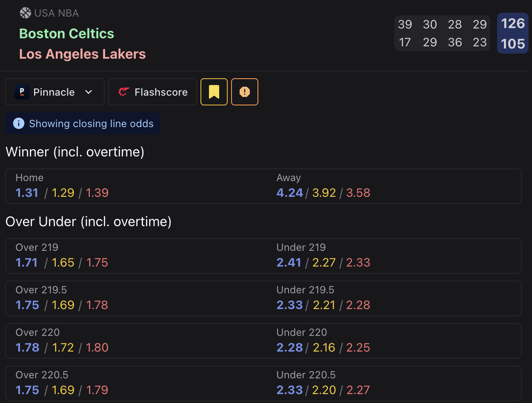
Task: Select the Away winner odds 4.24
Action: point(289,193)
